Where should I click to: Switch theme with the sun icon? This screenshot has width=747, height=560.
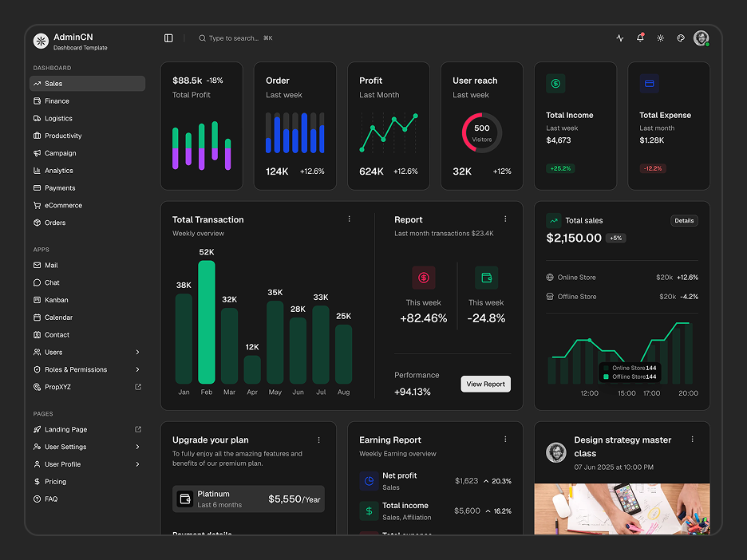click(x=660, y=38)
